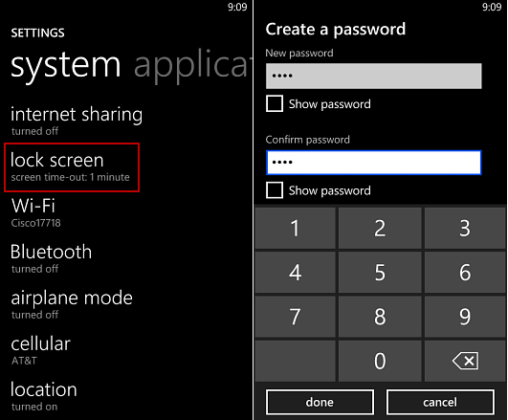508x420 pixels.
Task: Open Bluetooth settings
Action: [x=52, y=258]
